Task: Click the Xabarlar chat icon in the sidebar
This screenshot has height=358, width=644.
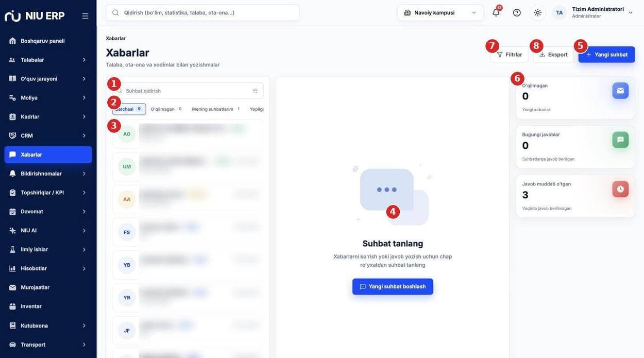Action: (12, 155)
